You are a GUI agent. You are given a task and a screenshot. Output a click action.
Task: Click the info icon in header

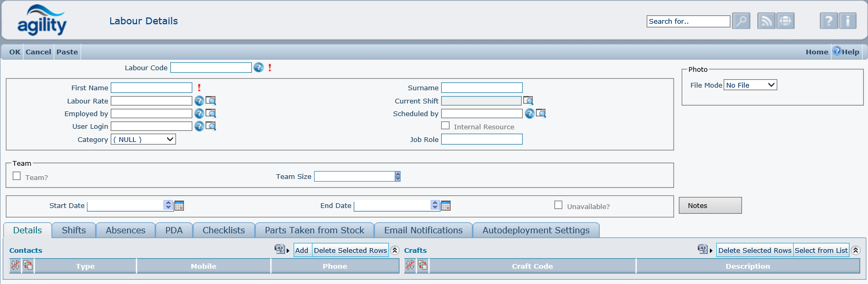pos(847,21)
